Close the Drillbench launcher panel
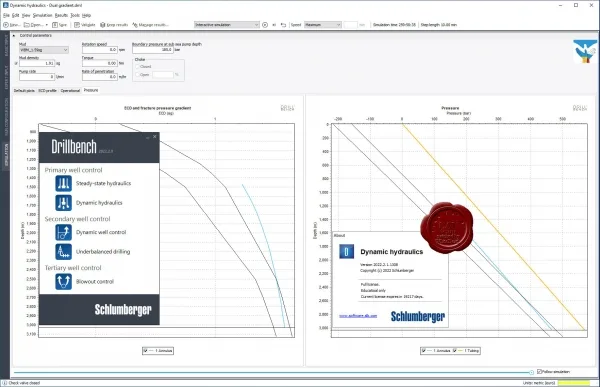This screenshot has width=600, height=387. tap(155, 137)
